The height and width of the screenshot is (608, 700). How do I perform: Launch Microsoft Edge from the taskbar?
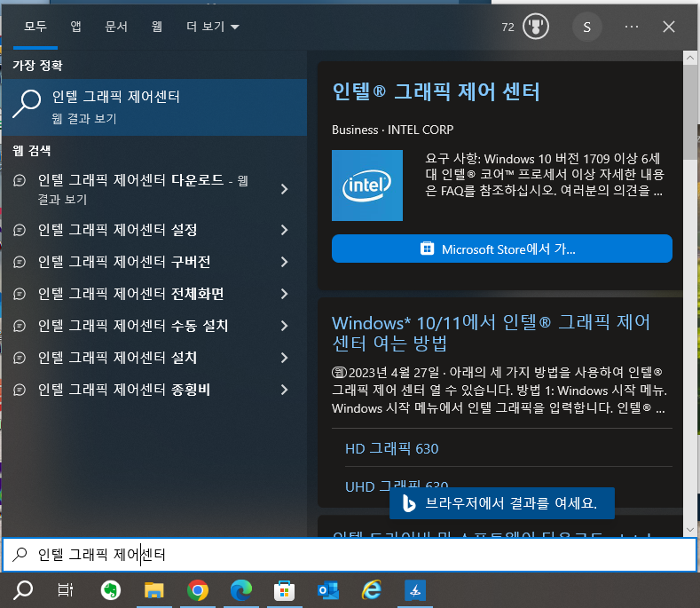(241, 590)
